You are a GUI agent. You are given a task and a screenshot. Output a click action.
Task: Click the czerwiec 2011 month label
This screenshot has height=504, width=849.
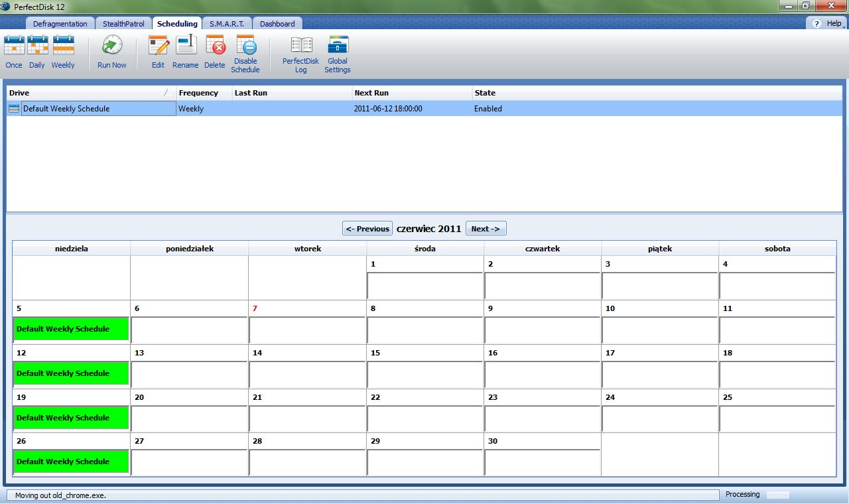pos(428,229)
